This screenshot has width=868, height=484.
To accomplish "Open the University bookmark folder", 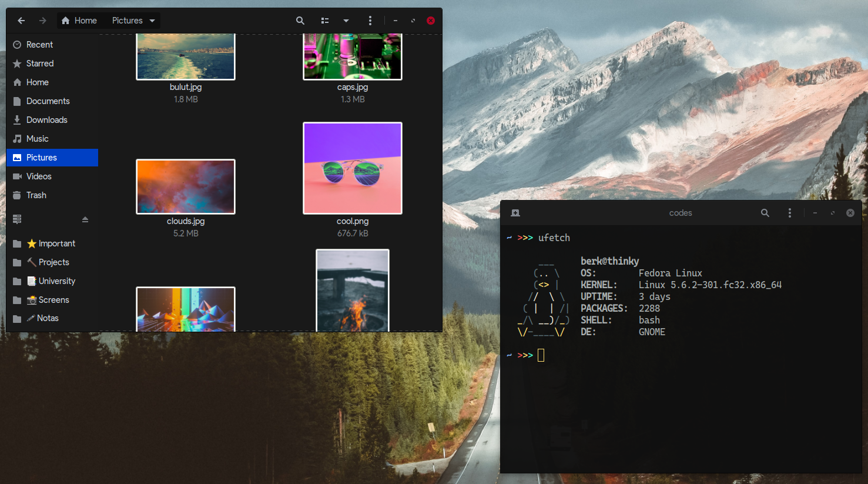I will tap(52, 281).
